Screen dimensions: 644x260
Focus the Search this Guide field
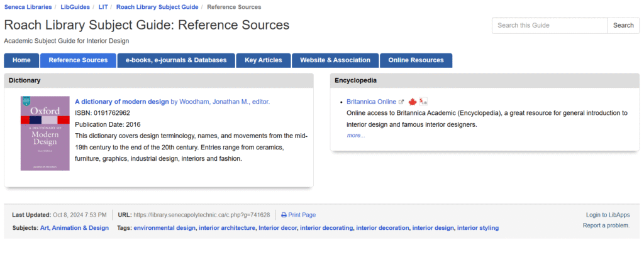click(550, 25)
